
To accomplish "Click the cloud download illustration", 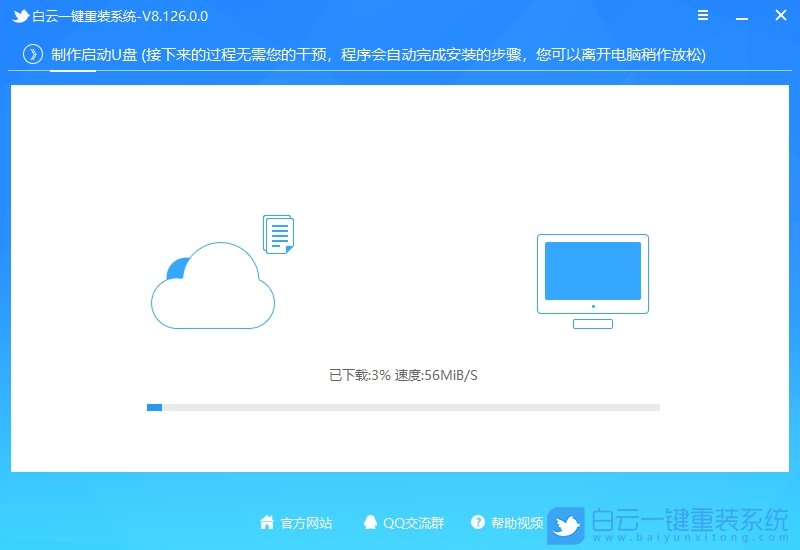I will pyautogui.click(x=213, y=285).
